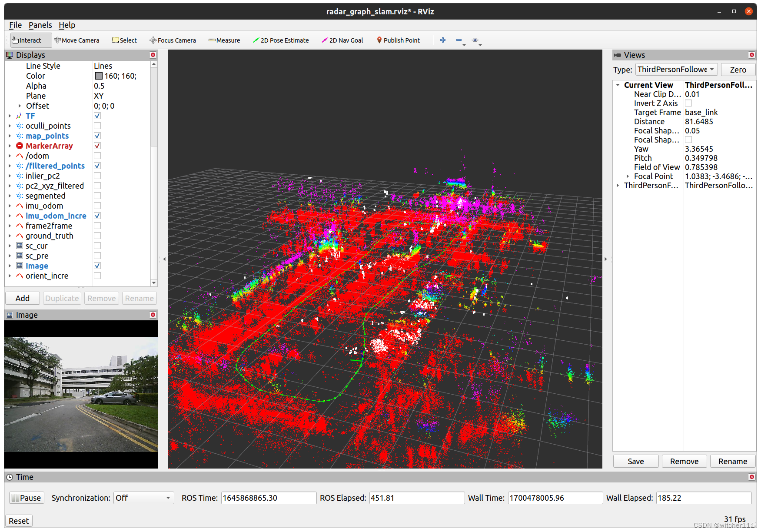Enable the ground_truth checkbox
Image resolution: width=761 pixels, height=532 pixels.
(x=97, y=236)
